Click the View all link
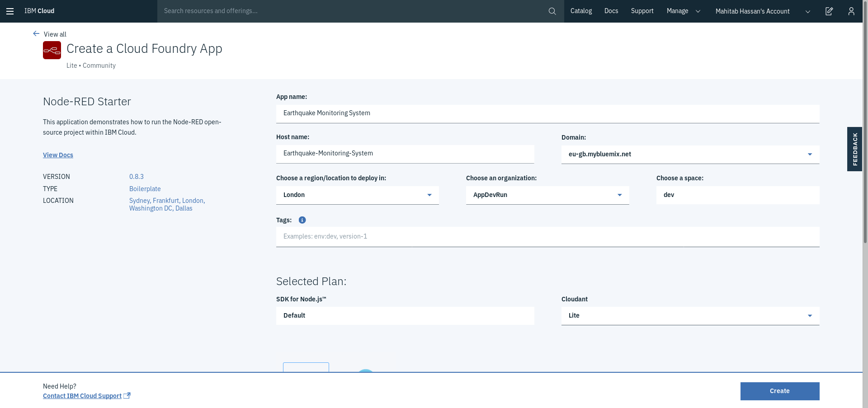The image size is (868, 408). click(55, 34)
